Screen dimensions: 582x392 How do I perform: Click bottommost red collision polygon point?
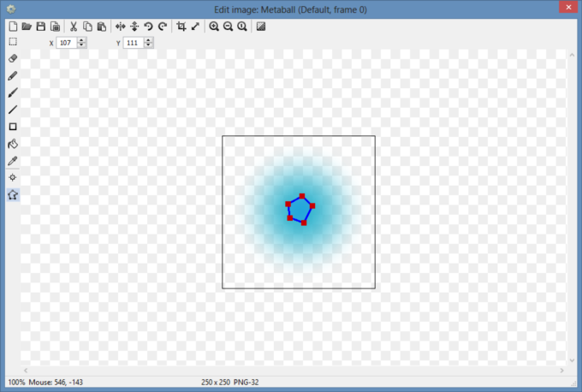(x=304, y=223)
